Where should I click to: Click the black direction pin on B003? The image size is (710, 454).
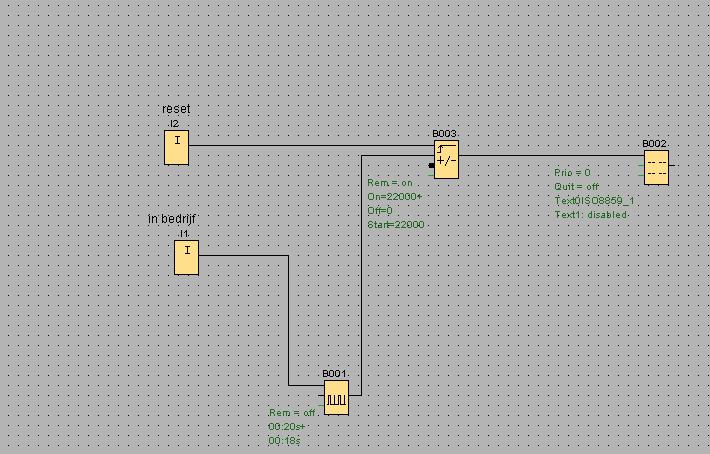(x=431, y=165)
